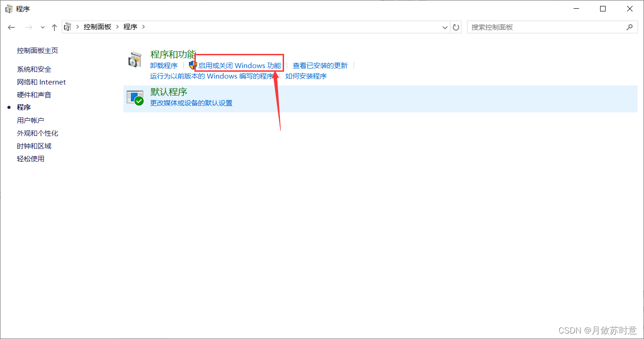Click the 默认程序 icon

pos(135,98)
